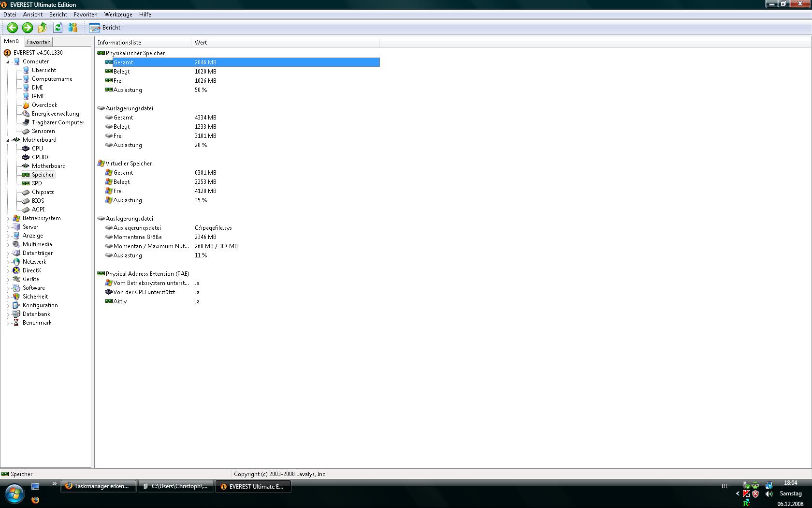Expand the Anzeige tree node
The height and width of the screenshot is (508, 812).
(x=8, y=236)
